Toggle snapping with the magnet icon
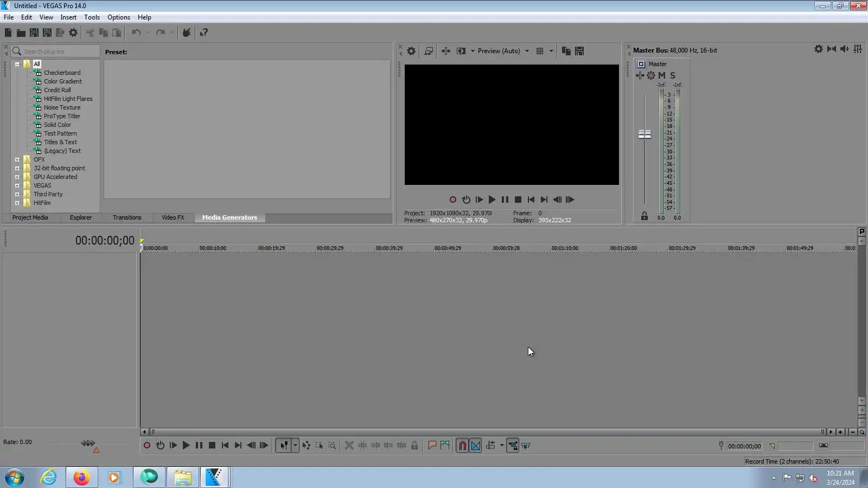This screenshot has height=488, width=868. click(462, 446)
